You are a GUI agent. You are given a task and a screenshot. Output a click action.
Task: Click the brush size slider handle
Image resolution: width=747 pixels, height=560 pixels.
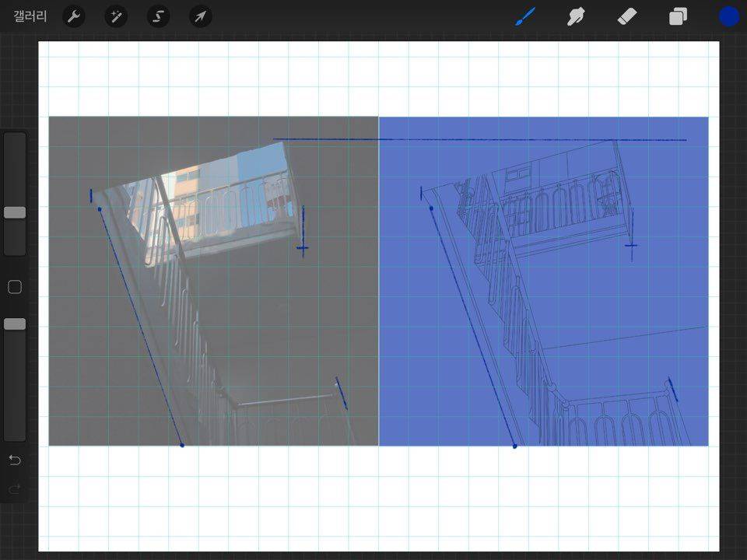pyautogui.click(x=15, y=212)
